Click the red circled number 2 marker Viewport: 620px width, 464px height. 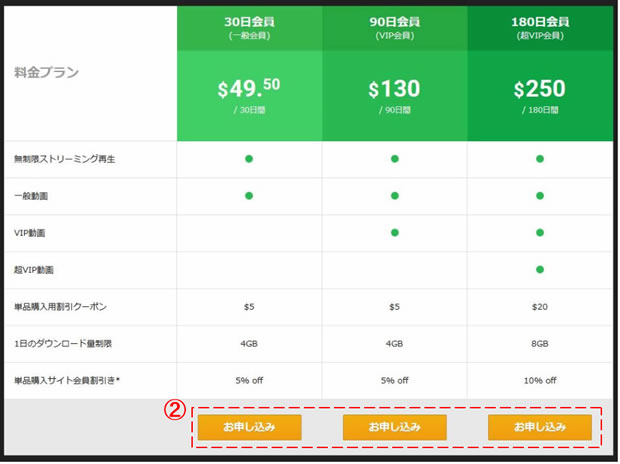[173, 410]
